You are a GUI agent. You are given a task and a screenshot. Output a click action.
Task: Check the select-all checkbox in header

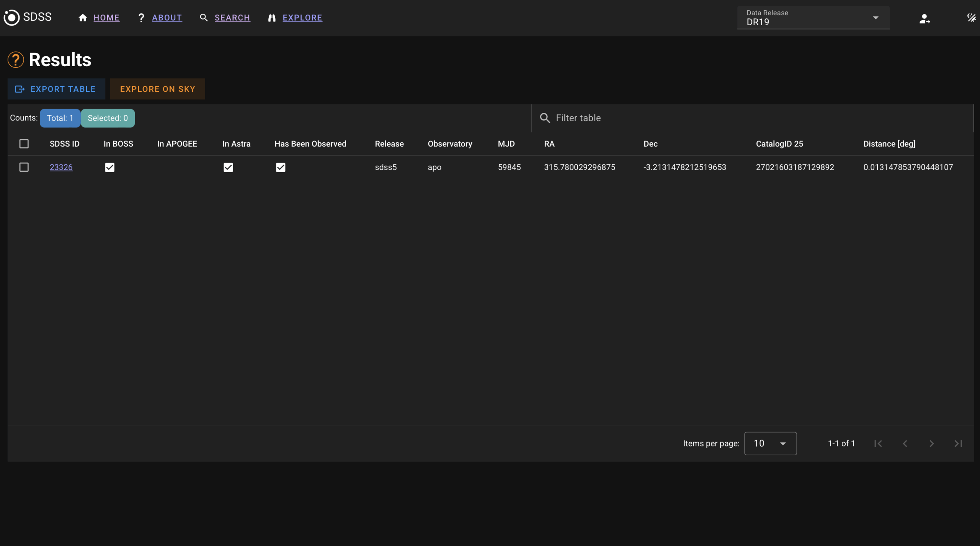click(x=24, y=144)
